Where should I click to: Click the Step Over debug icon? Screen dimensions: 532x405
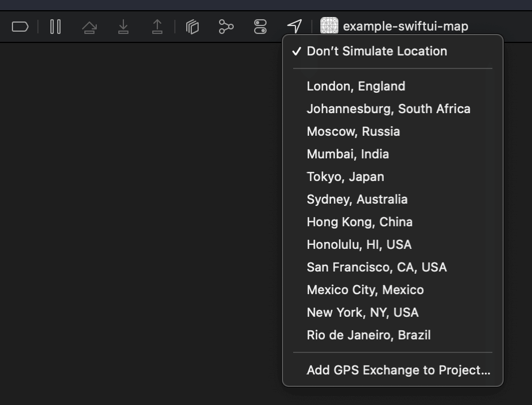coord(89,27)
